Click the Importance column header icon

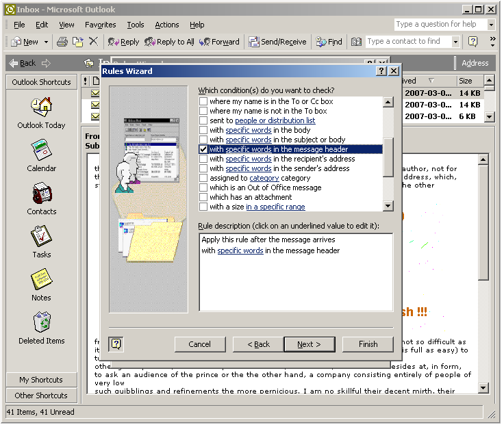[86, 81]
